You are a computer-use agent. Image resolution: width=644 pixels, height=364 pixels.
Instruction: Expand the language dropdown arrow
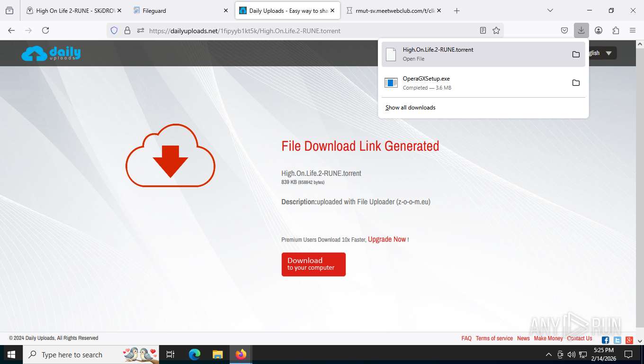[x=609, y=53]
